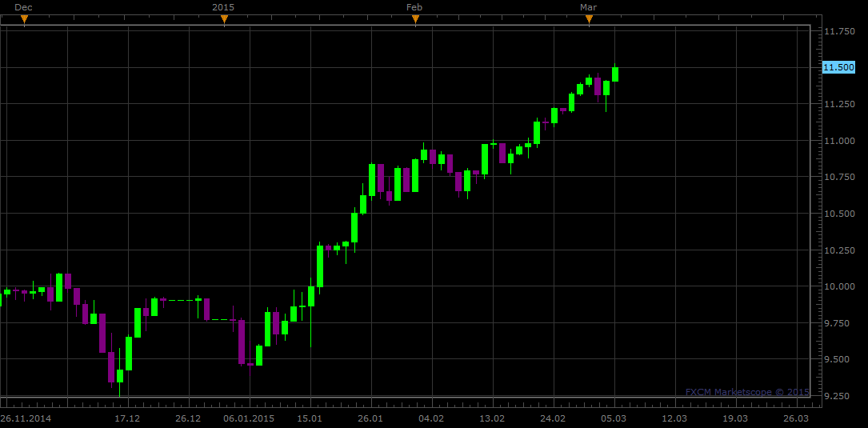Click the 26.11.2014 date axis label
This screenshot has width=868, height=428.
26,418
